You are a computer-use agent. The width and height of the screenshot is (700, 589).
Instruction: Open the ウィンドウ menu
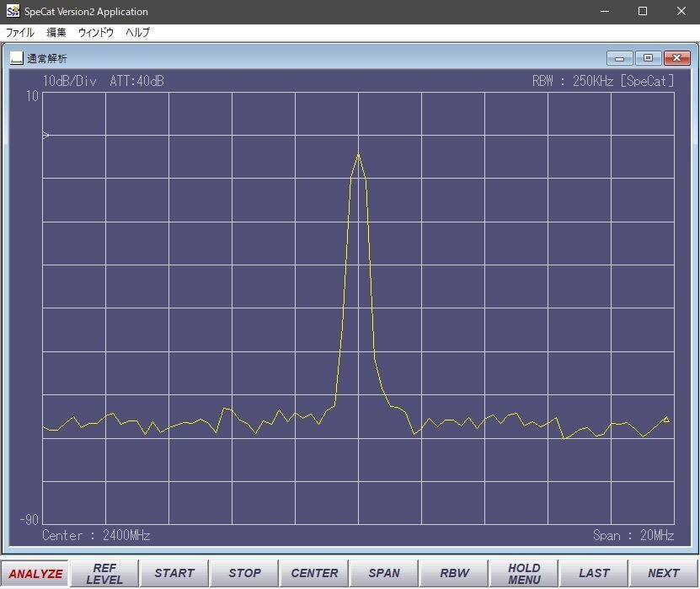tap(96, 32)
